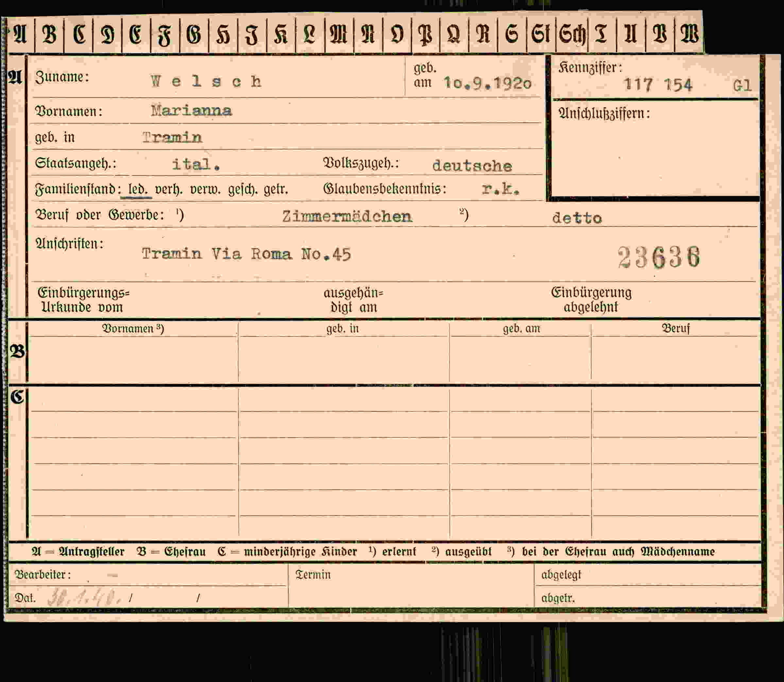The image size is (784, 682).
Task: Select the "abgelegt" label
Action: pyautogui.click(x=561, y=575)
